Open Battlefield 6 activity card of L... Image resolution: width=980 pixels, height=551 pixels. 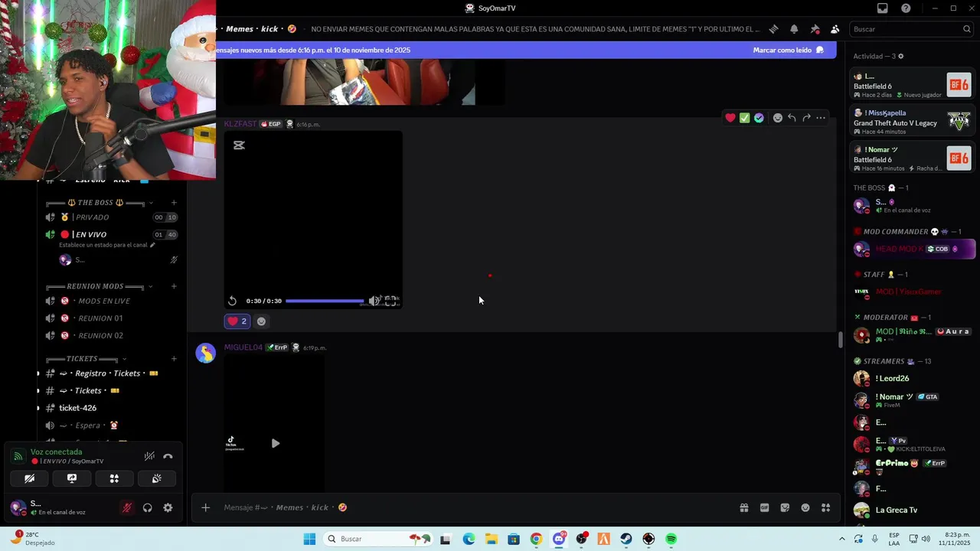click(913, 85)
